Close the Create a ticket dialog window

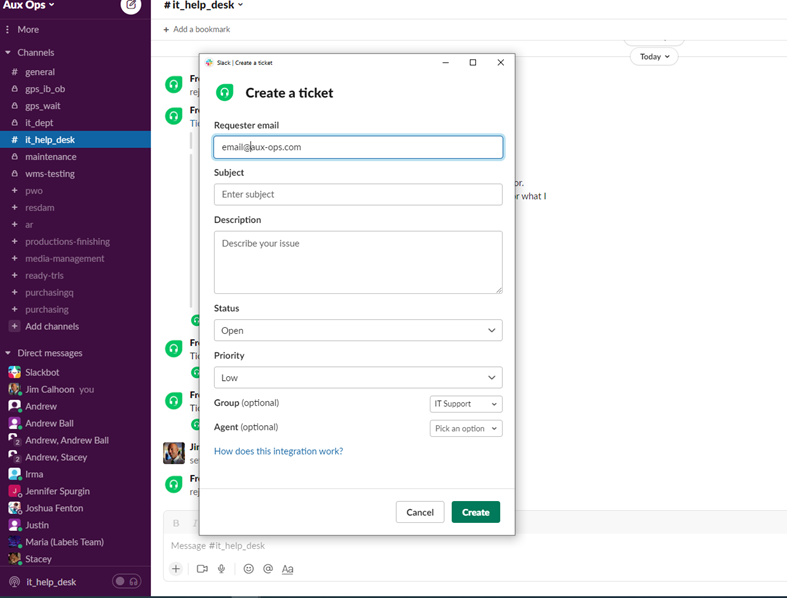[500, 62]
